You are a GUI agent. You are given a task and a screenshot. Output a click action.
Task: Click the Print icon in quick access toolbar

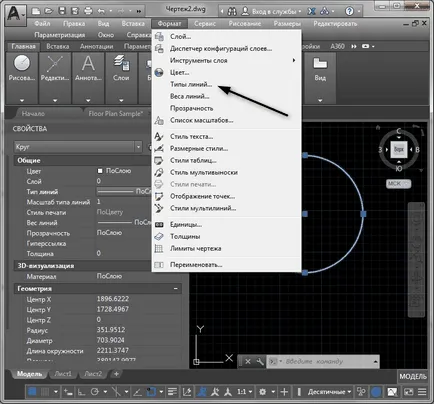(x=88, y=11)
